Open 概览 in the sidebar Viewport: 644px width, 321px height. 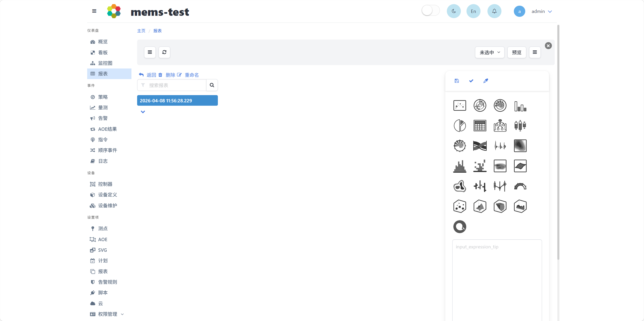click(109, 42)
